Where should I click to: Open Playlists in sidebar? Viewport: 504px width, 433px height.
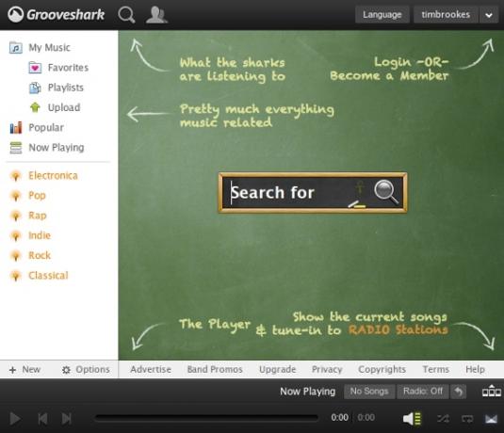(66, 88)
